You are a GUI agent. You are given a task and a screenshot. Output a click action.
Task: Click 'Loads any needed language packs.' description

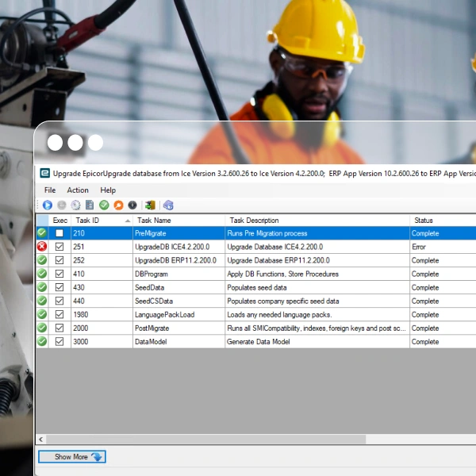[317, 314]
